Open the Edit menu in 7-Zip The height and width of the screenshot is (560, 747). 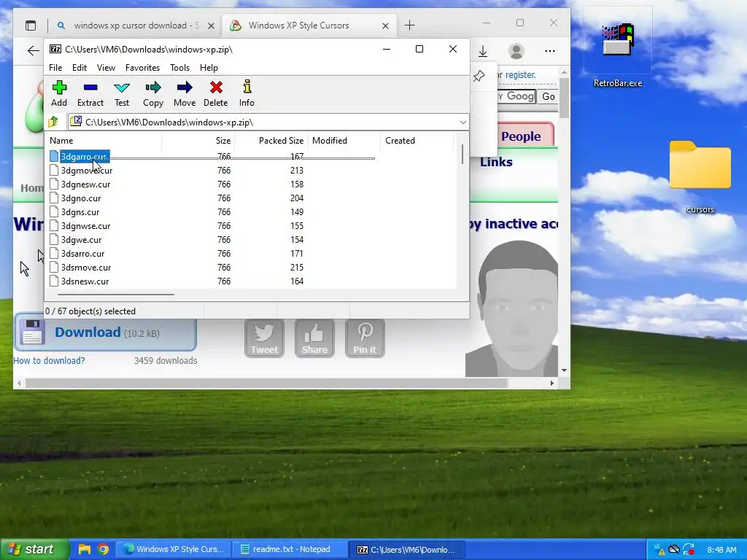[x=79, y=68]
